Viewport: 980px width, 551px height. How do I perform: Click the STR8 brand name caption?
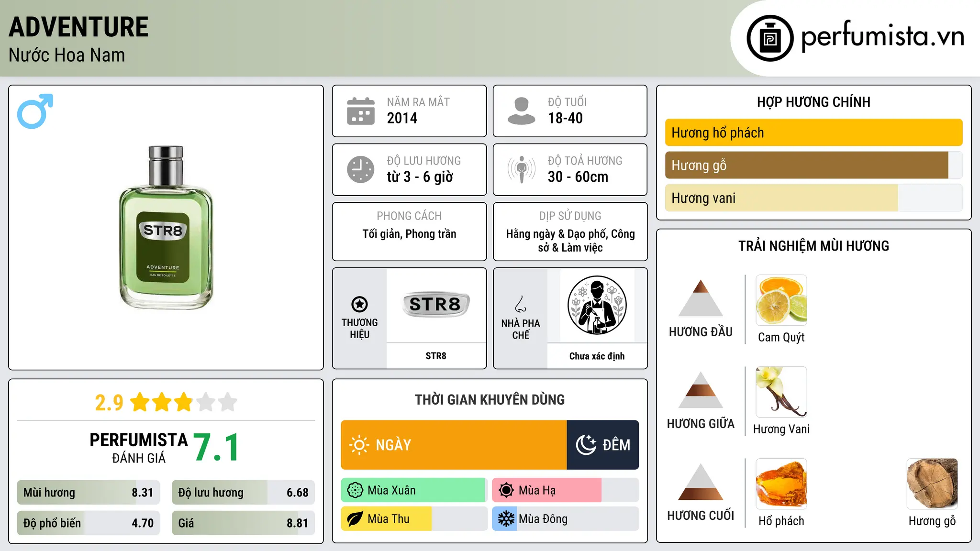click(x=436, y=356)
